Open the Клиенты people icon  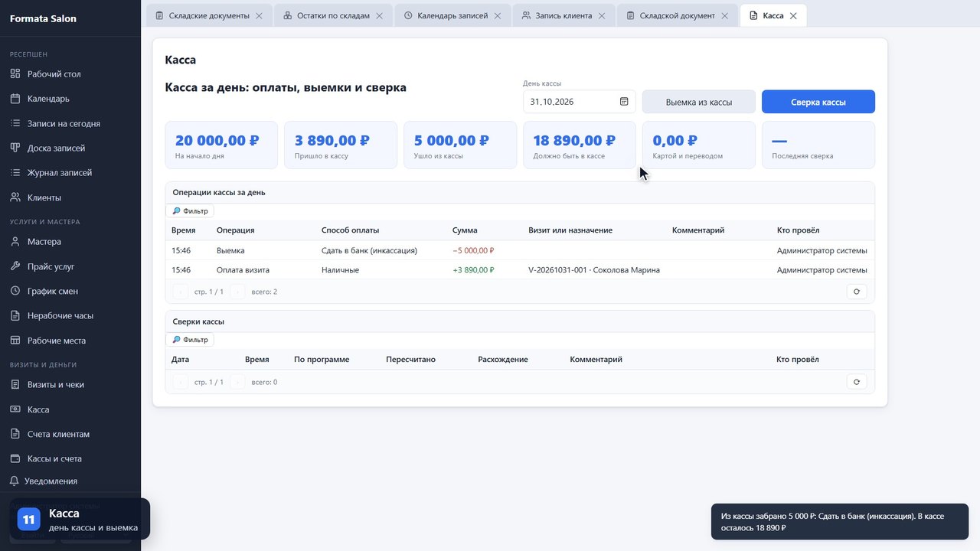(x=15, y=197)
